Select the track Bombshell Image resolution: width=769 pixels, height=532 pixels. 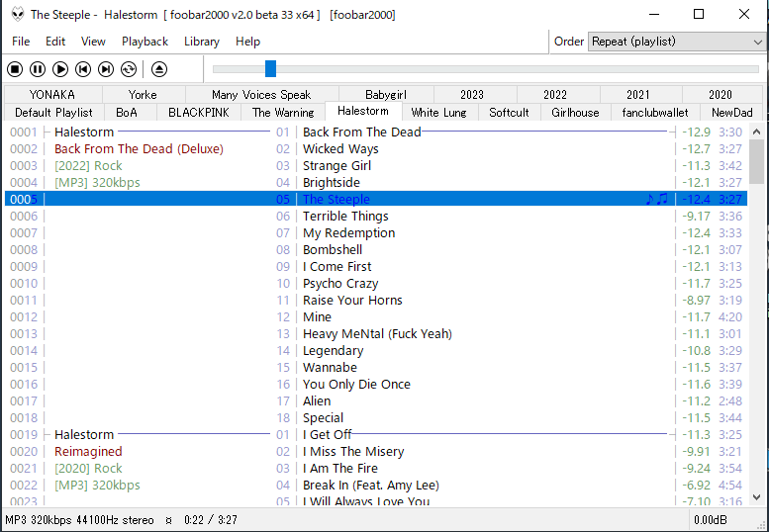[x=333, y=250]
